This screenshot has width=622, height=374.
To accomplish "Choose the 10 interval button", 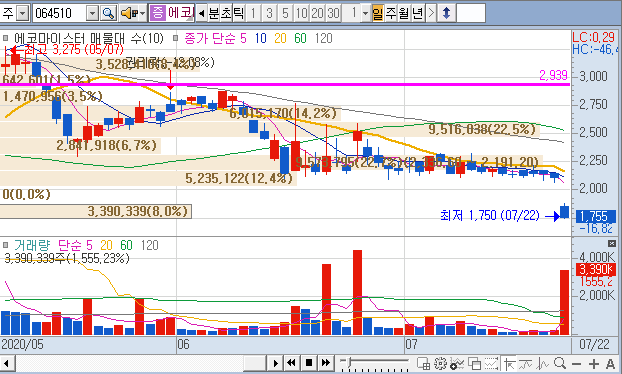I will (x=301, y=13).
